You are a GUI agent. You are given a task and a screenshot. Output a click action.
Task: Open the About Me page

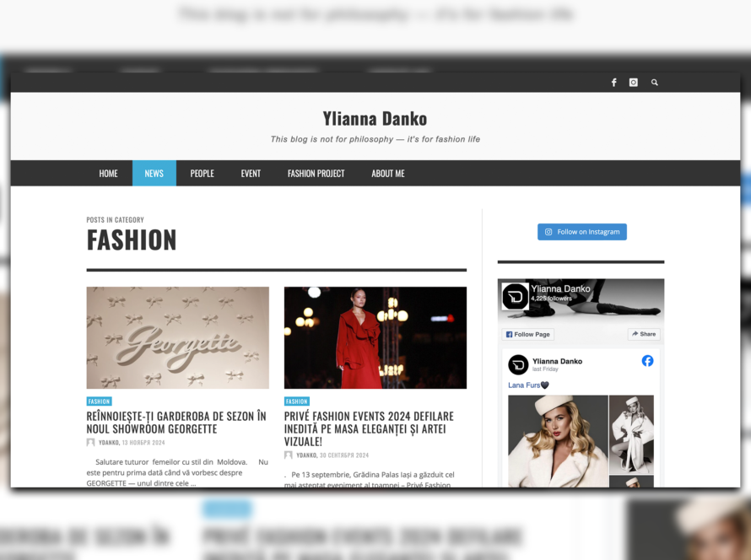pyautogui.click(x=387, y=174)
